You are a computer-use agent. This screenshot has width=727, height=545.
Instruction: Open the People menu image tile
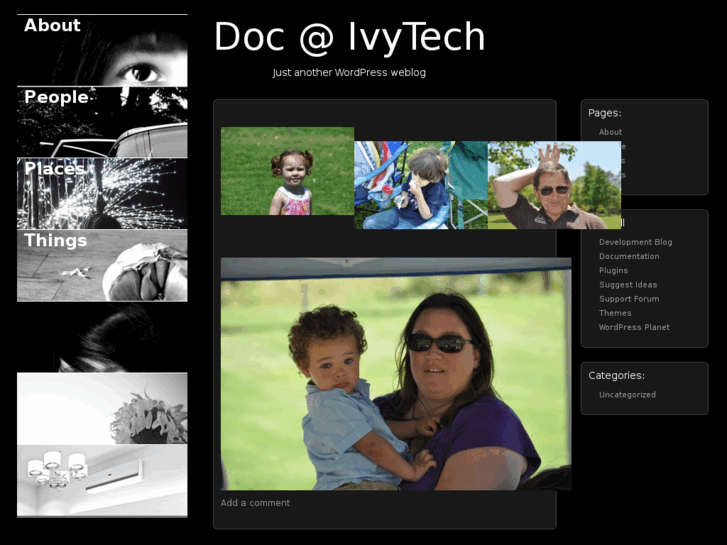click(x=102, y=122)
